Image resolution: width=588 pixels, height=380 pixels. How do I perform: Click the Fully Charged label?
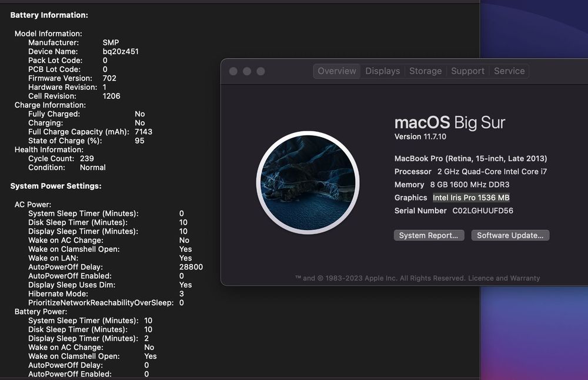click(54, 114)
